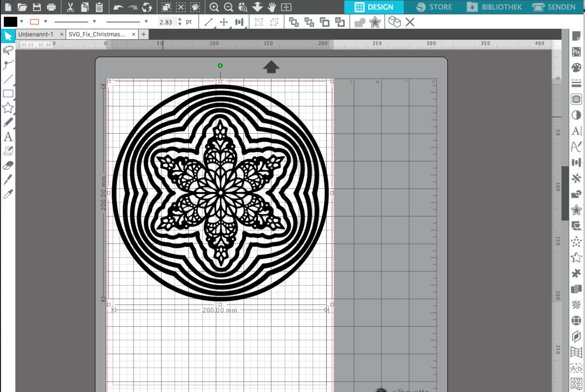
Task: Click the black fill color swatch
Action: [x=10, y=22]
